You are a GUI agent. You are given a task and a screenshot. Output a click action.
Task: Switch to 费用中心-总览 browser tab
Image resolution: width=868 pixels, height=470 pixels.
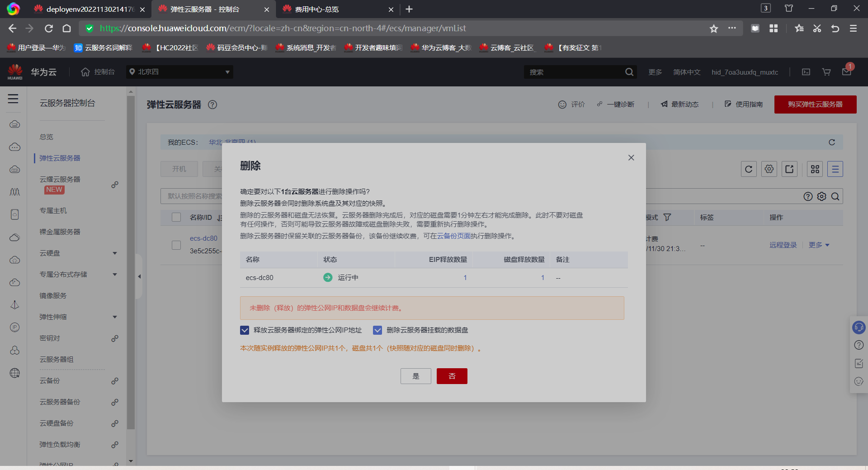click(x=338, y=9)
